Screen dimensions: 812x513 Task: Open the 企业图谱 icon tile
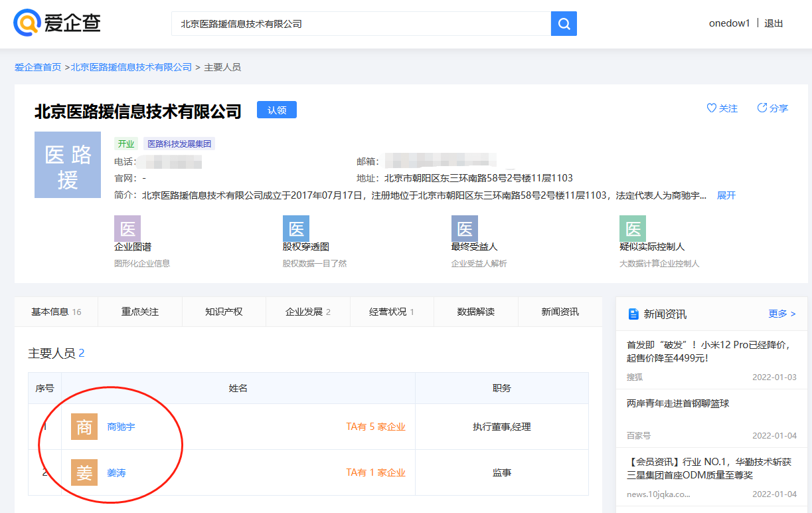point(127,229)
